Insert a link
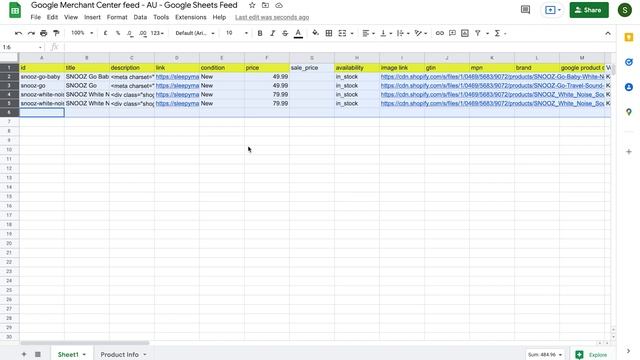The image size is (640, 360). (x=440, y=33)
